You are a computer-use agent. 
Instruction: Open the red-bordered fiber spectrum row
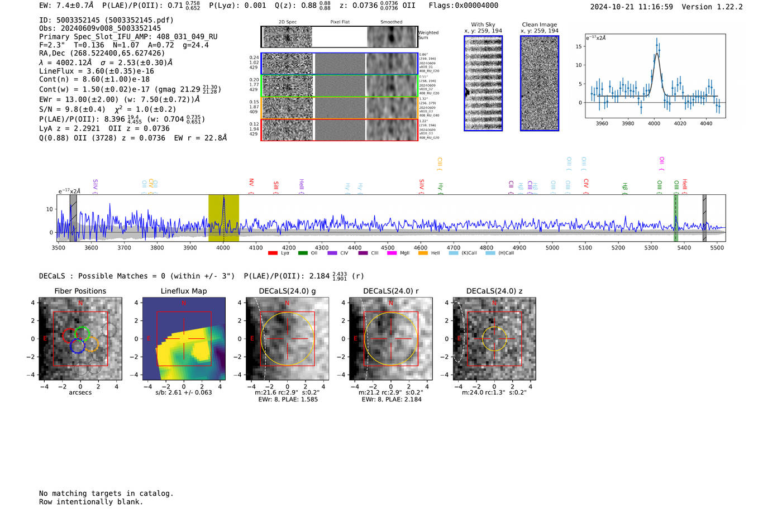tap(340, 130)
